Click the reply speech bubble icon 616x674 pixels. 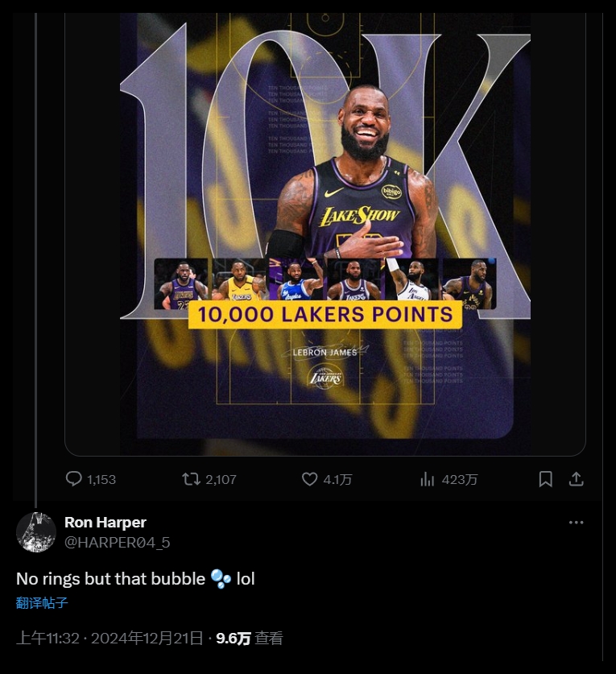[x=73, y=479]
